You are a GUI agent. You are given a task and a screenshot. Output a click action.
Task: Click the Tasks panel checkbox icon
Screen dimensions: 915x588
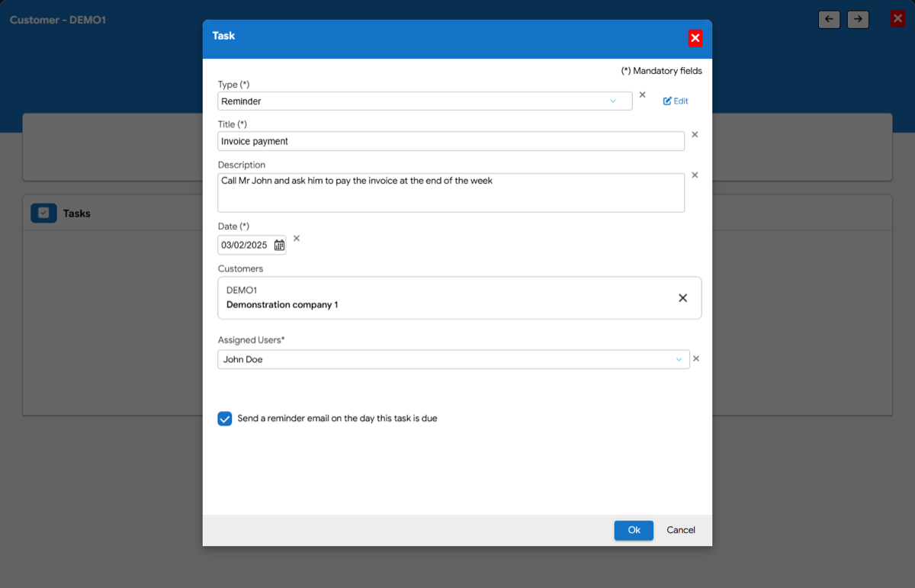click(43, 214)
